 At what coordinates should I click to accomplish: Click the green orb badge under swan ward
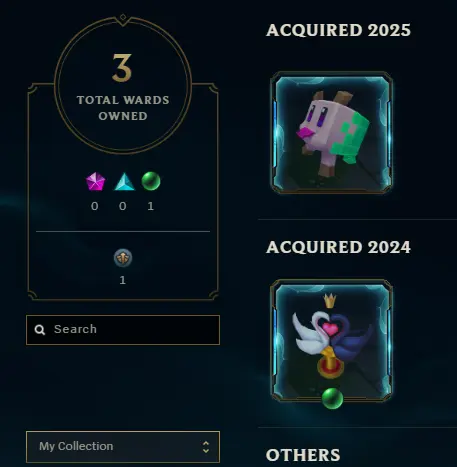[x=332, y=398]
